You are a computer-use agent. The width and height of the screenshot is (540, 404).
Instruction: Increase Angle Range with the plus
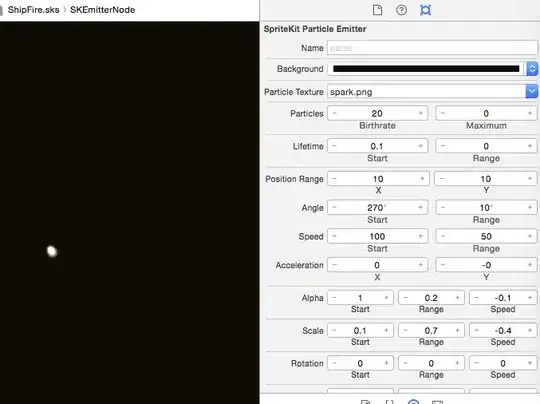[530, 208]
